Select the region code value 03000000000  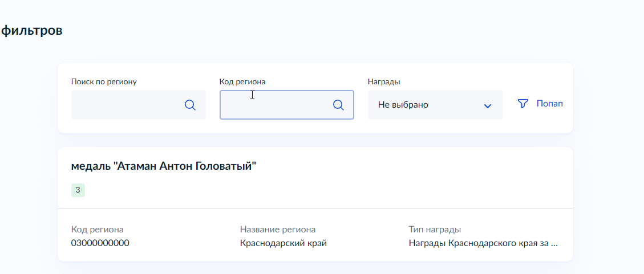tap(100, 243)
